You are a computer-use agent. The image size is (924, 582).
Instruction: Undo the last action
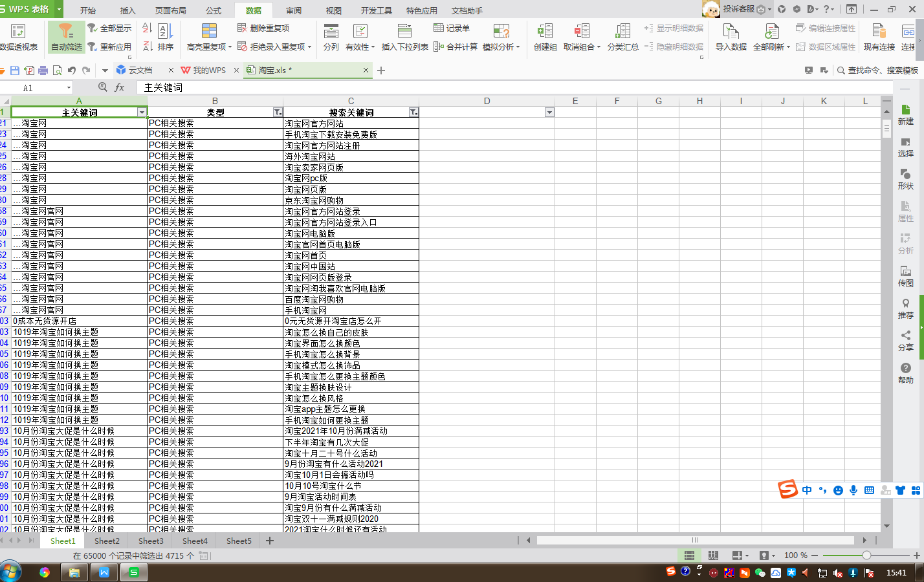72,70
